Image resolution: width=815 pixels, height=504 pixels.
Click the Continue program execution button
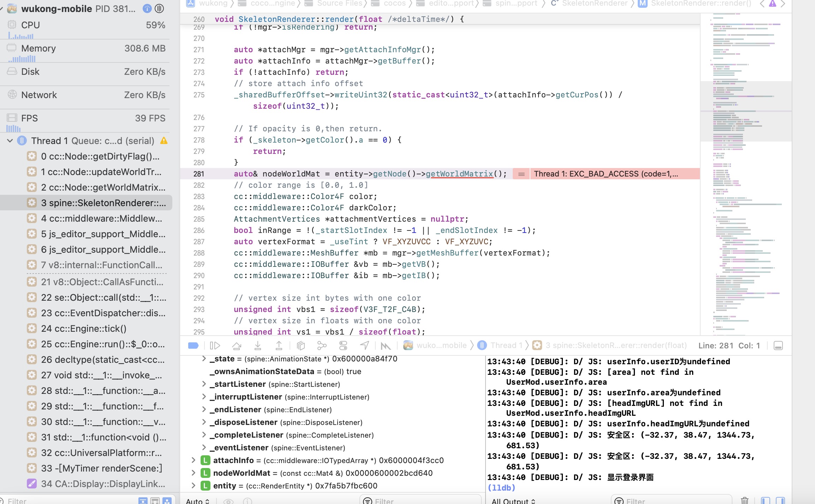tap(215, 346)
